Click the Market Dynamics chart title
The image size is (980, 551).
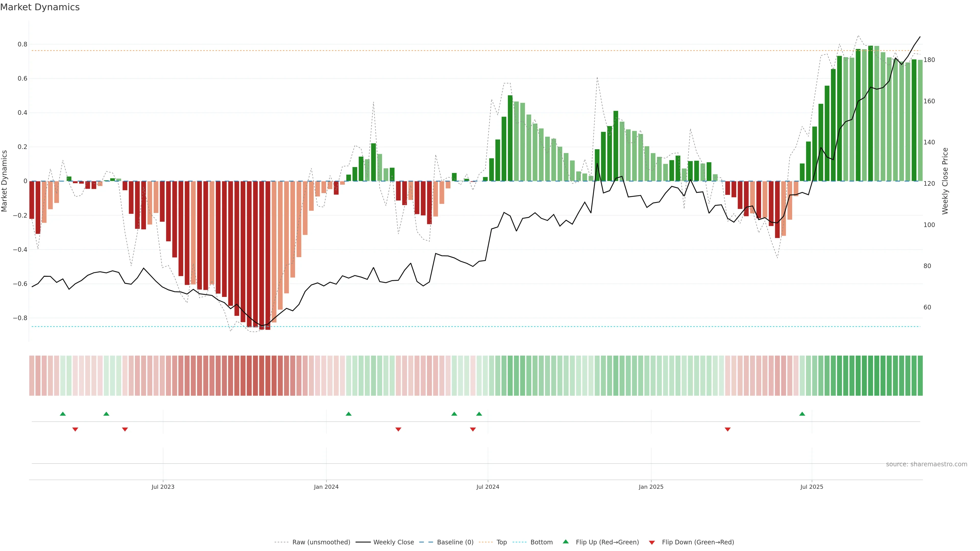[40, 7]
